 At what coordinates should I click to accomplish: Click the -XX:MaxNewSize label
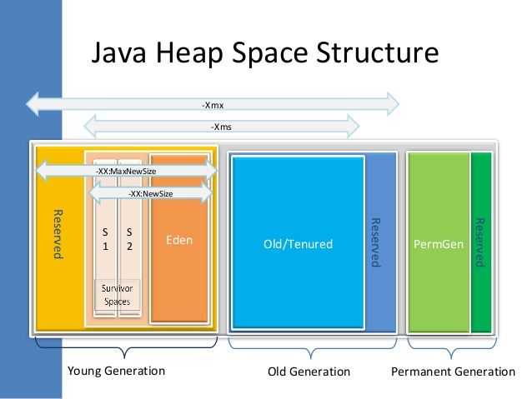click(126, 172)
